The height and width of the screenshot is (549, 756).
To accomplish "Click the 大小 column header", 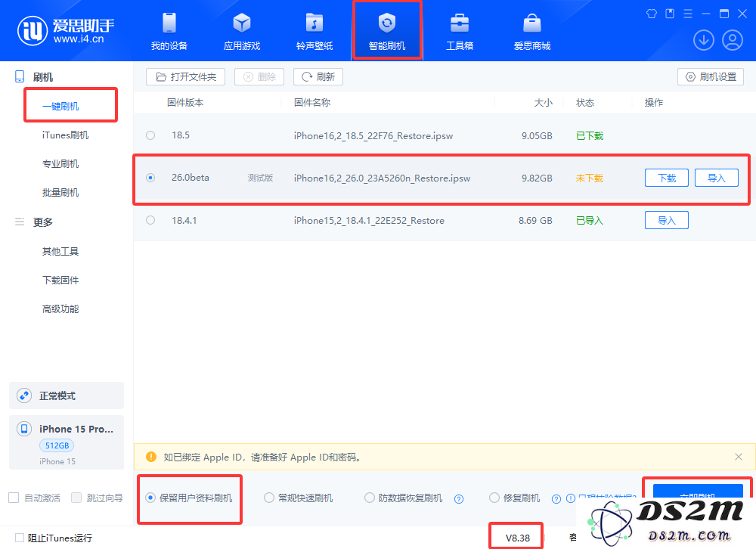I will pyautogui.click(x=543, y=102).
